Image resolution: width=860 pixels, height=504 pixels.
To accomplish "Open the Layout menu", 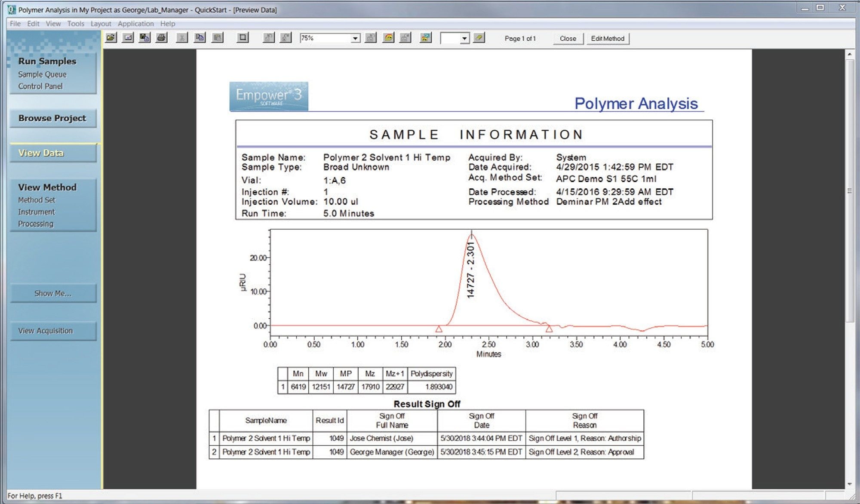I will (x=101, y=24).
